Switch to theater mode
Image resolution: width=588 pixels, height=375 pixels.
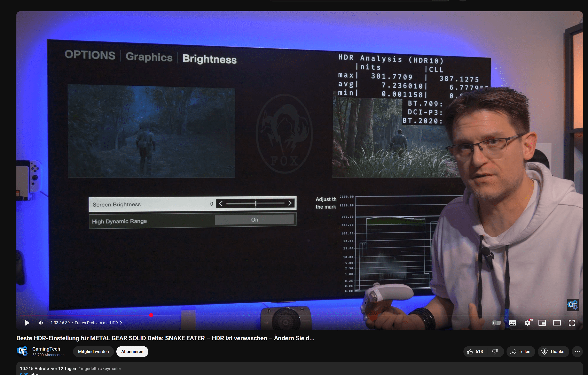pyautogui.click(x=557, y=323)
